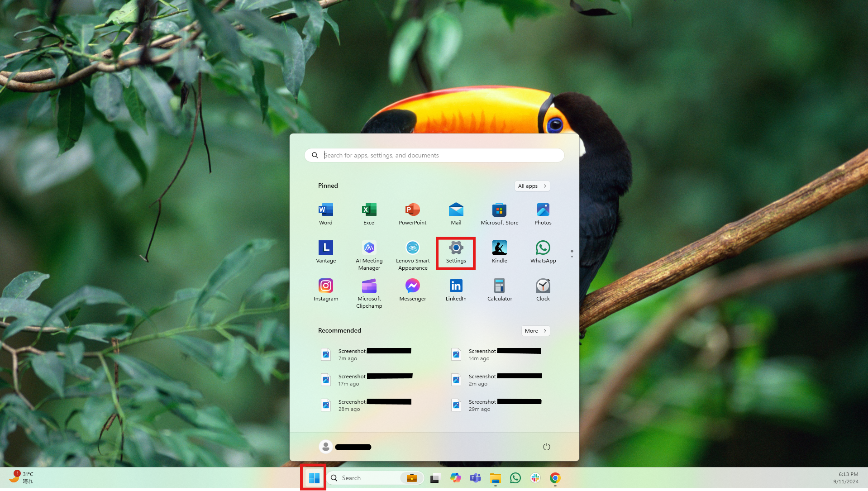Open Lenovo Smart Appearance app

tap(412, 255)
